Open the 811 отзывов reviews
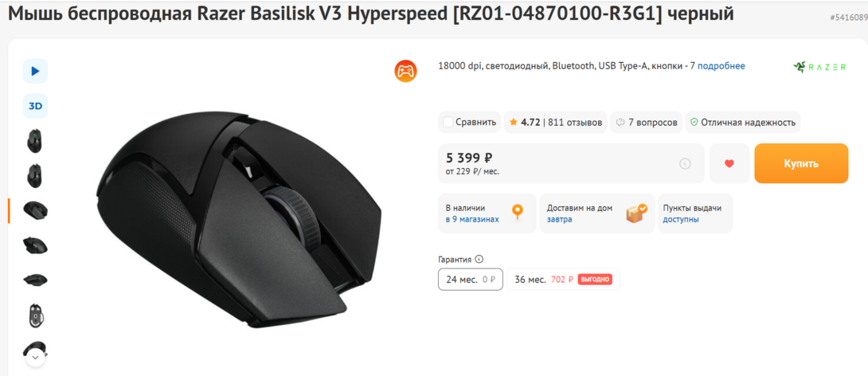 tap(575, 122)
